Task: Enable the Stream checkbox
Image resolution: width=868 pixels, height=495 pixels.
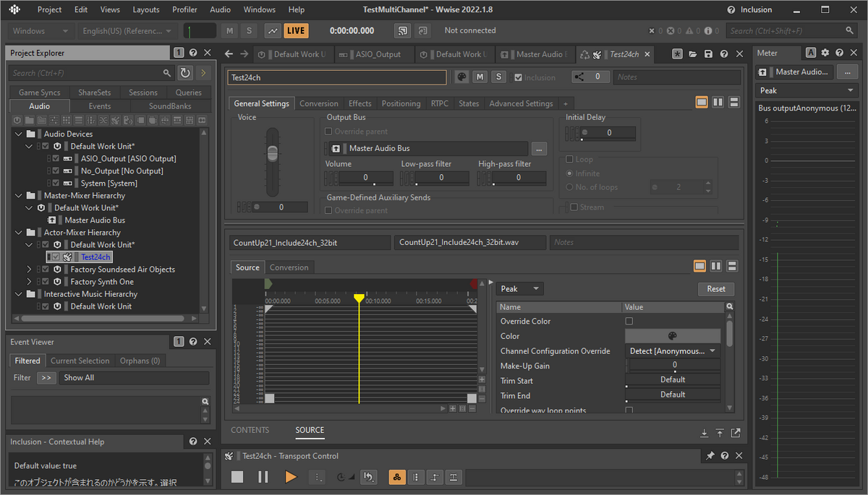Action: (x=574, y=207)
